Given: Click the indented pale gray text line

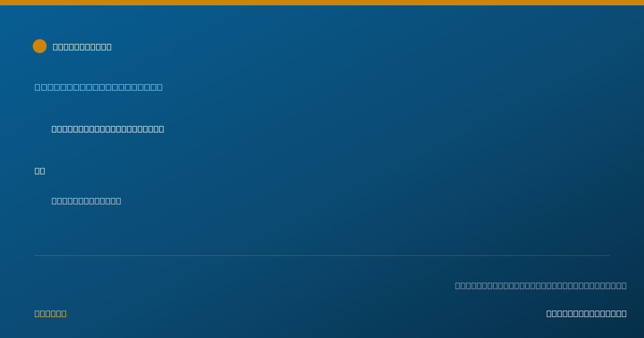Looking at the screenshot, I should coord(86,201).
